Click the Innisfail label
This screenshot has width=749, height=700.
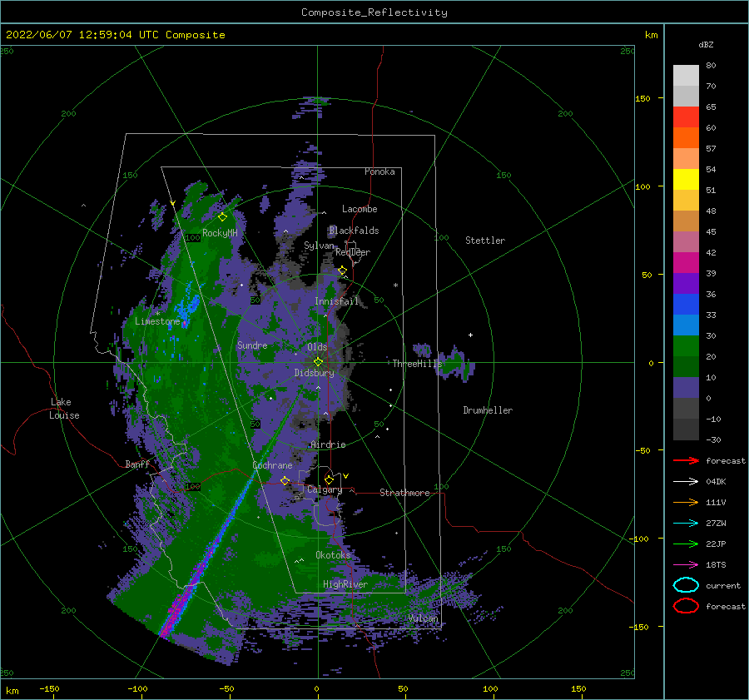(x=336, y=301)
